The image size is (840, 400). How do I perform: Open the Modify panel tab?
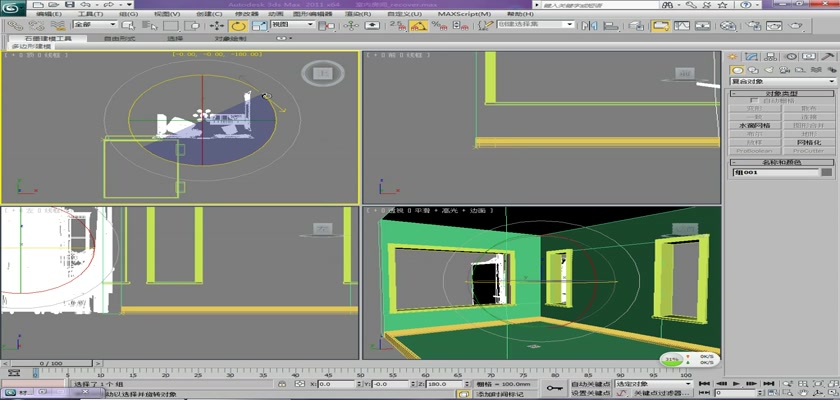coord(752,56)
